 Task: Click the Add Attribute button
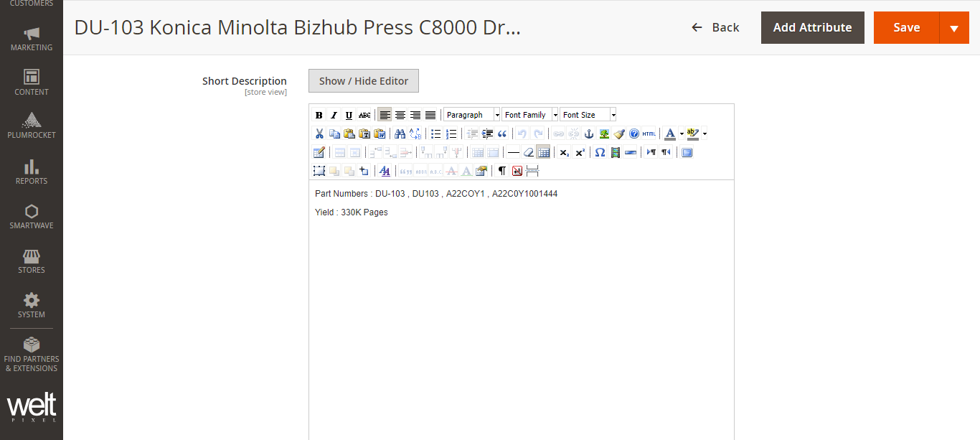pos(813,27)
